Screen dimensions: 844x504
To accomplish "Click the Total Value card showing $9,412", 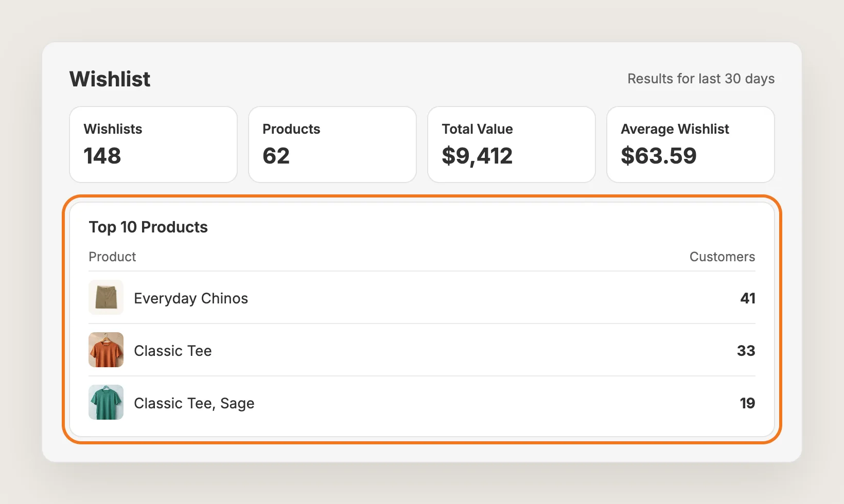I will 512,145.
